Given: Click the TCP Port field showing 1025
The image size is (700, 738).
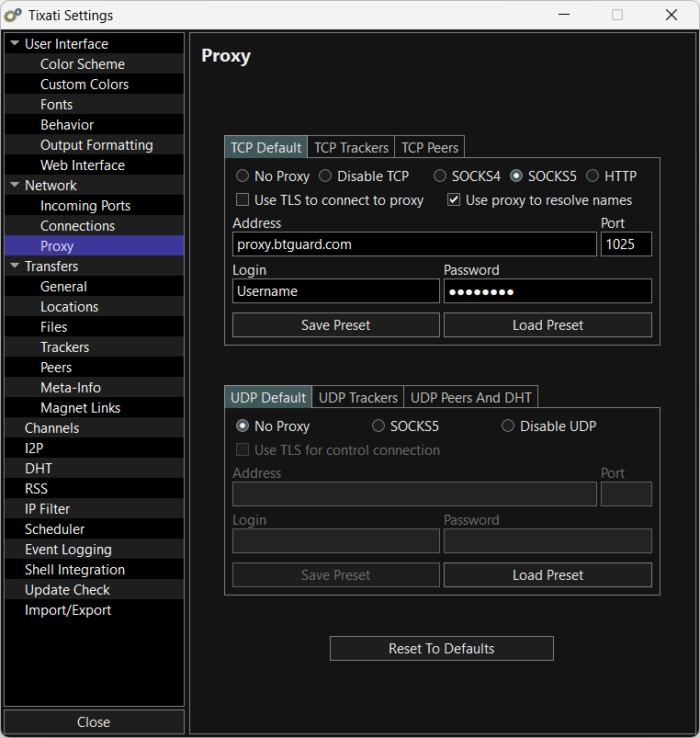Looking at the screenshot, I should click(x=626, y=244).
